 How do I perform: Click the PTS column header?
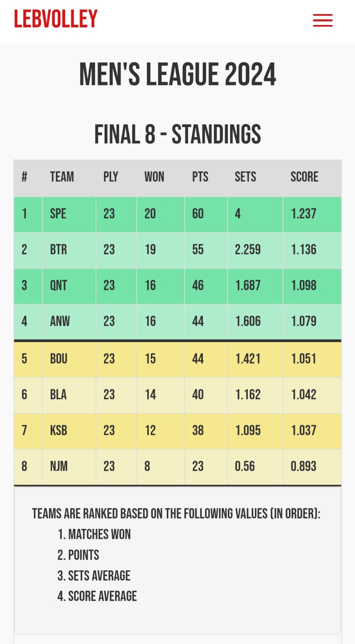(x=200, y=177)
